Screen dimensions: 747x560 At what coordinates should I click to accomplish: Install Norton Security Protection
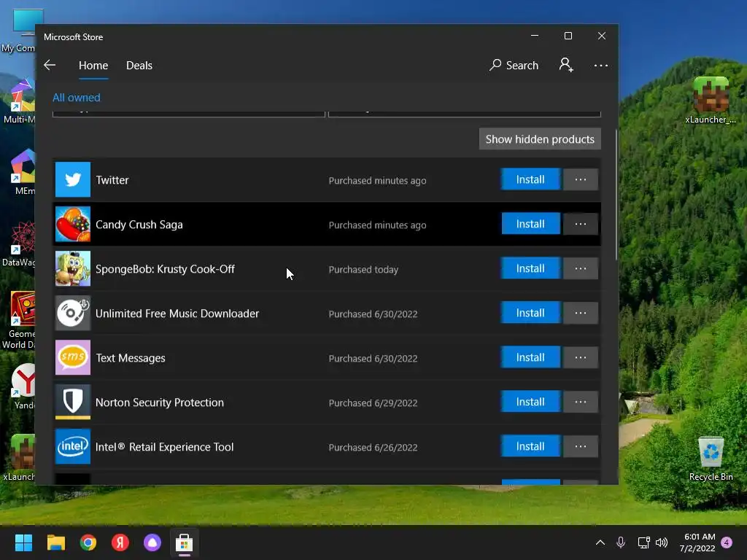(531, 402)
